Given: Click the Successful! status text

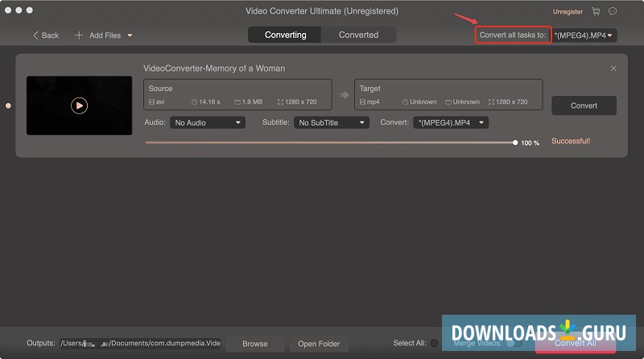Looking at the screenshot, I should click(571, 141).
